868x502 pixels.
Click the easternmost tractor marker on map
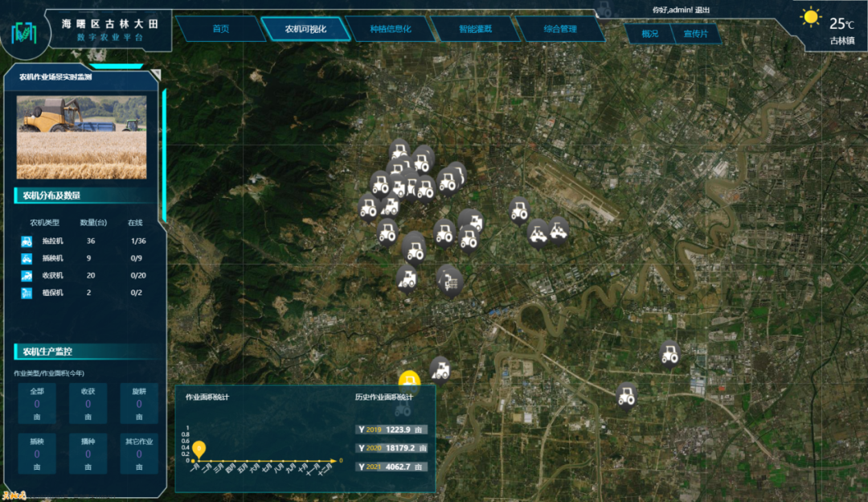(669, 353)
